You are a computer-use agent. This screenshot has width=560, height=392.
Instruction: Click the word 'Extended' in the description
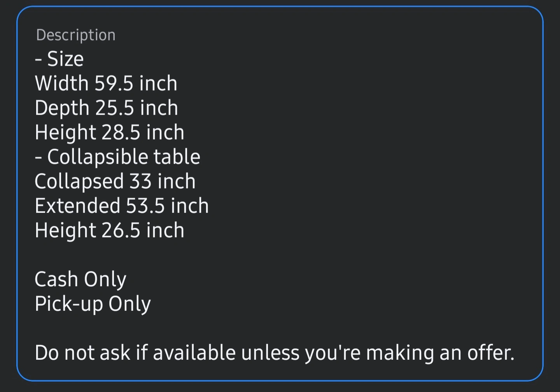pos(77,206)
